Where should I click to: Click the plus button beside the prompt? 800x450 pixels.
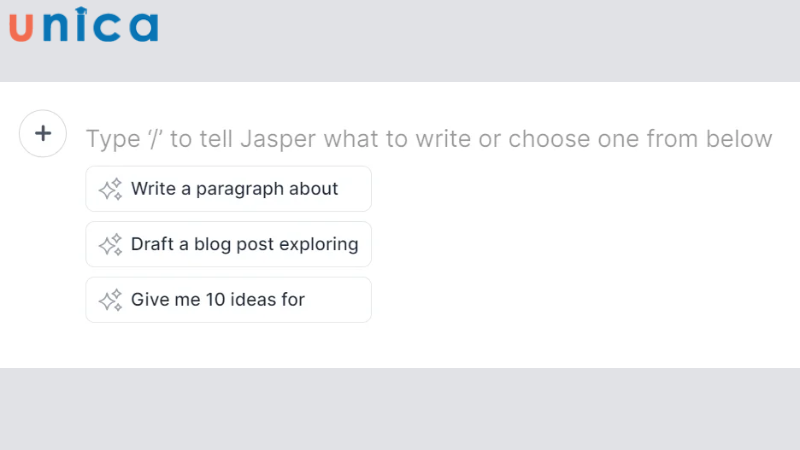click(x=43, y=134)
